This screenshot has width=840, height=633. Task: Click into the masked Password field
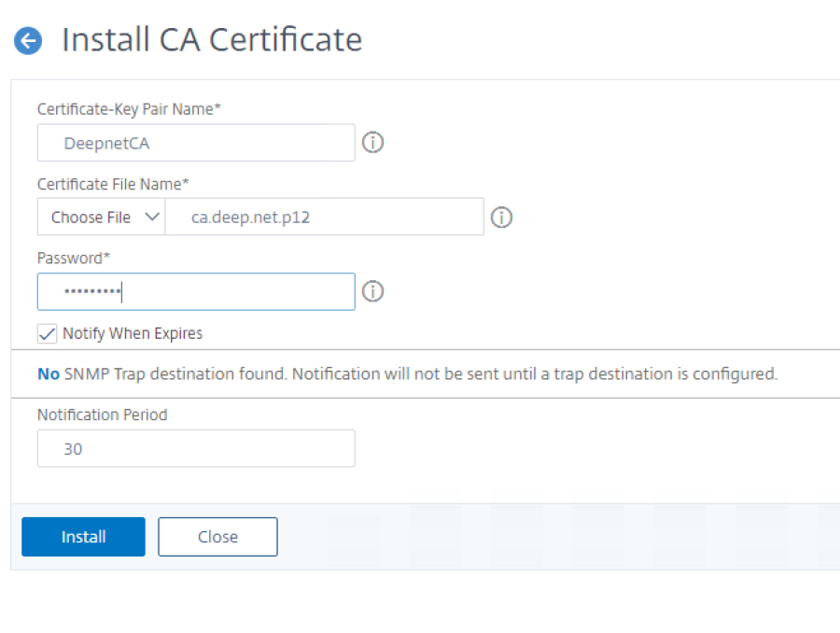196,291
